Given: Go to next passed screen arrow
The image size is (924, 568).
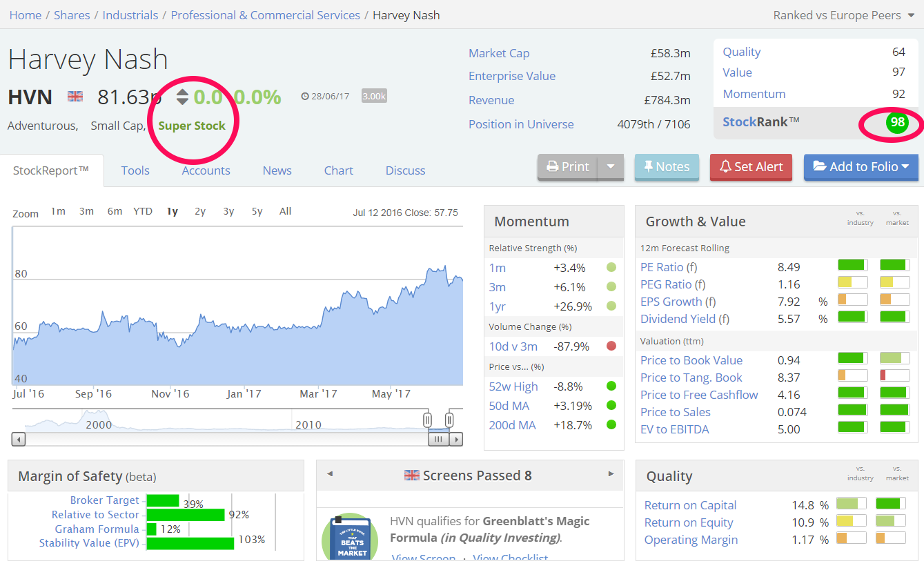Looking at the screenshot, I should (611, 474).
